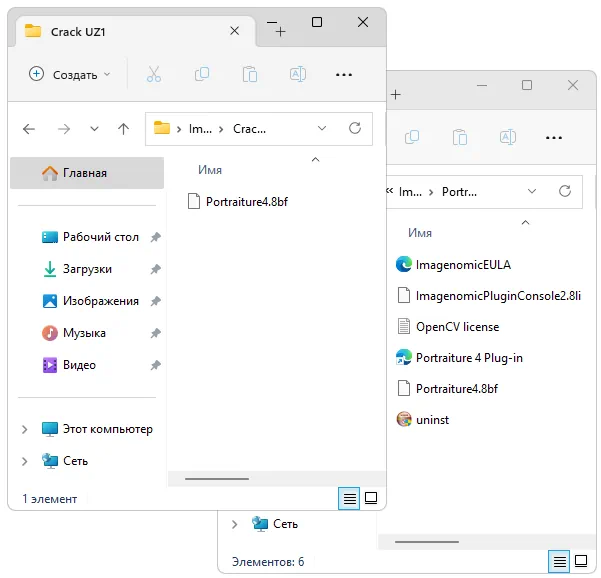The height and width of the screenshot is (578, 601).
Task: Click horizontal scrollbar in Crack UZ1 file list
Action: click(217, 479)
